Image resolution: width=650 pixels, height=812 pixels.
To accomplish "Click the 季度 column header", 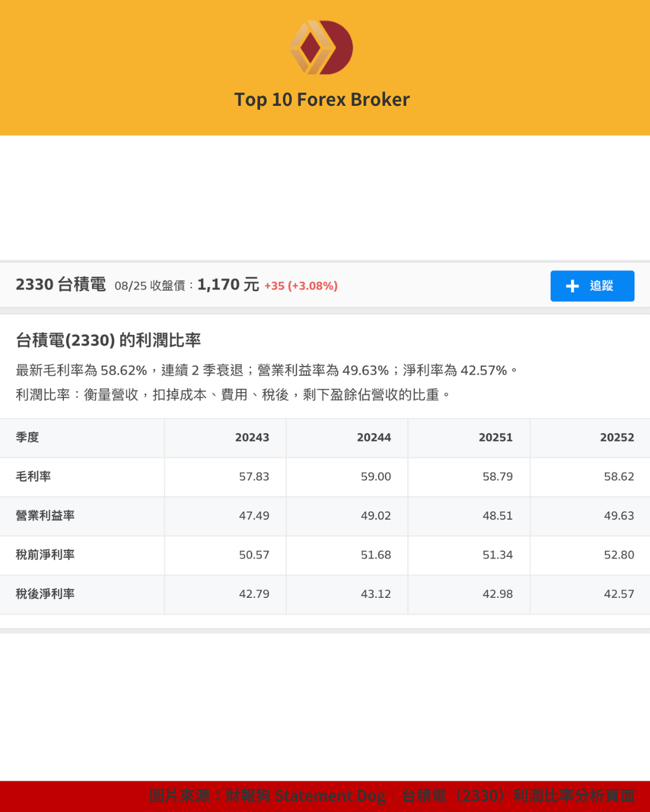I will pyautogui.click(x=27, y=437).
